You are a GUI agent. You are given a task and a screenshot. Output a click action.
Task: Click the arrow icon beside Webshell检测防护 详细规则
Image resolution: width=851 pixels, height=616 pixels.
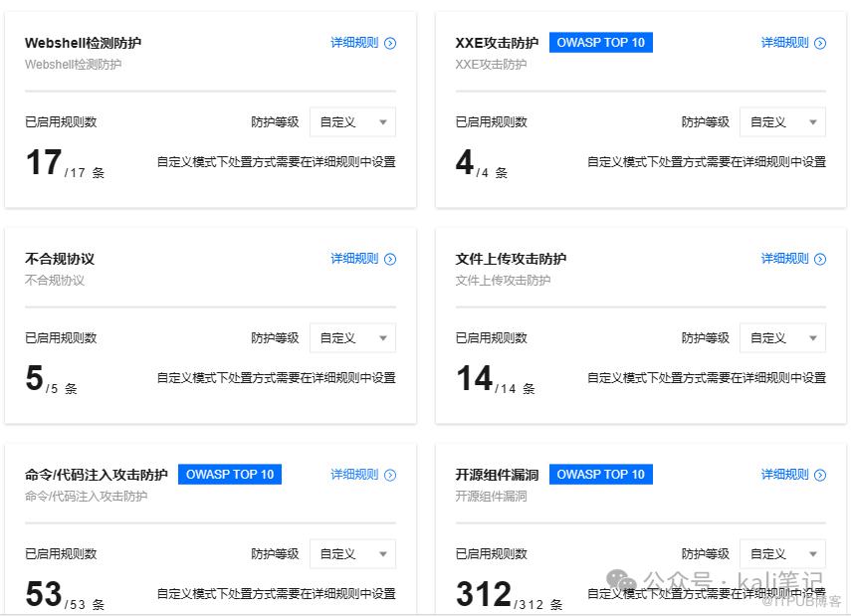coord(390,43)
